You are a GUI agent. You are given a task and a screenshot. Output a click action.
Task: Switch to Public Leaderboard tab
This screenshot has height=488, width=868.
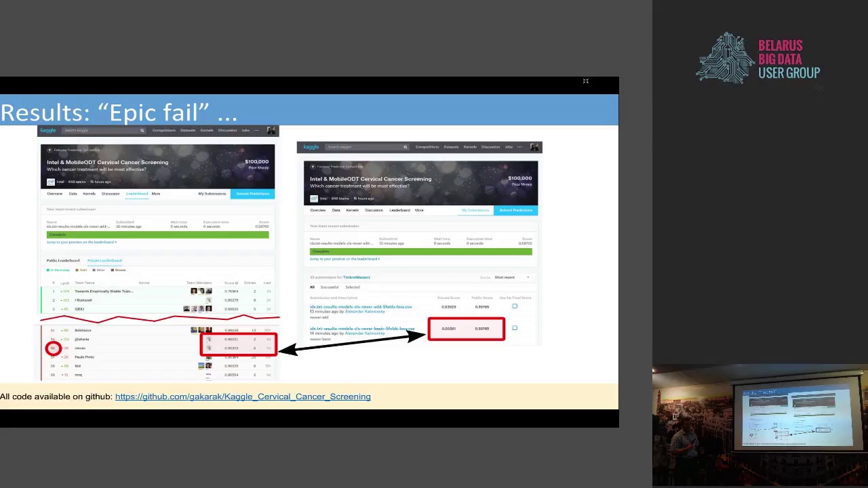(x=63, y=260)
